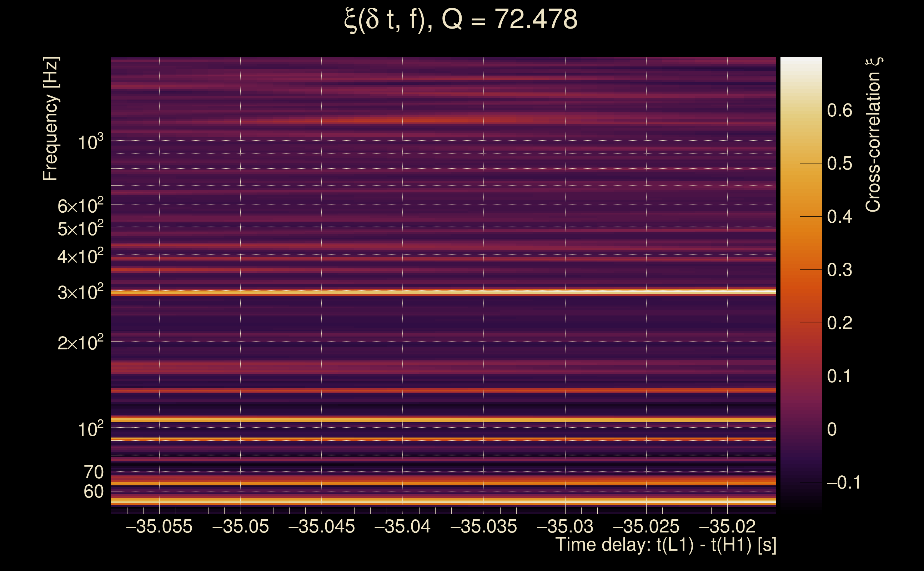Click the colorbar at the 0.3 orange level

pos(801,270)
